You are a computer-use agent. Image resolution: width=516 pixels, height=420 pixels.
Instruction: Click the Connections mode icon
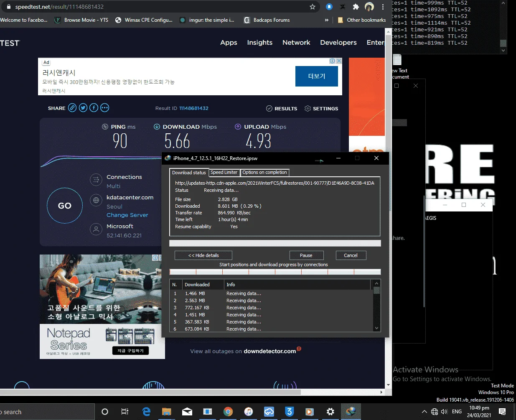96,180
